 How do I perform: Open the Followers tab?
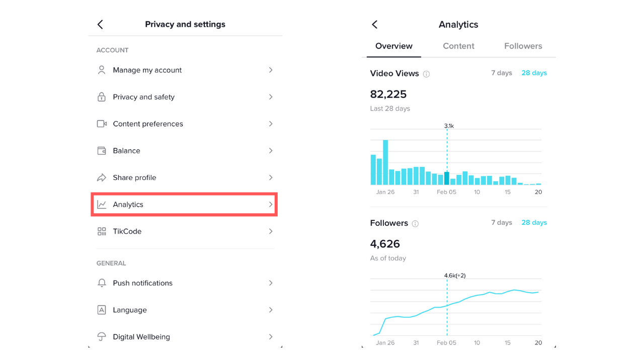pos(523,46)
